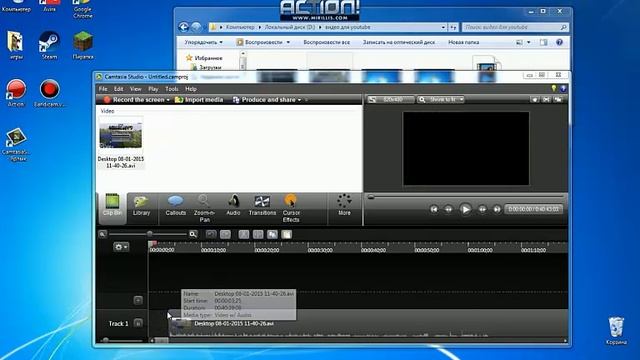Image resolution: width=640 pixels, height=360 pixels.
Task: Click the playhead marker at 0:00:00;00
Action: point(152,244)
